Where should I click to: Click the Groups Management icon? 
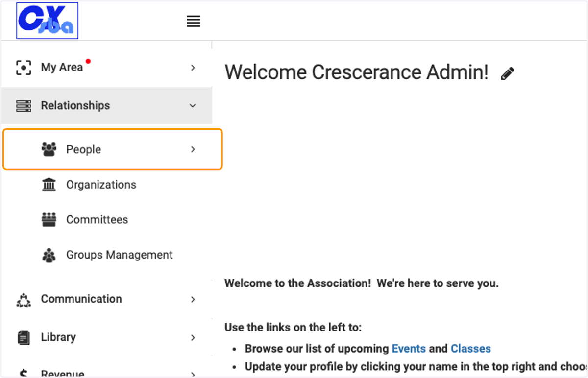point(49,255)
